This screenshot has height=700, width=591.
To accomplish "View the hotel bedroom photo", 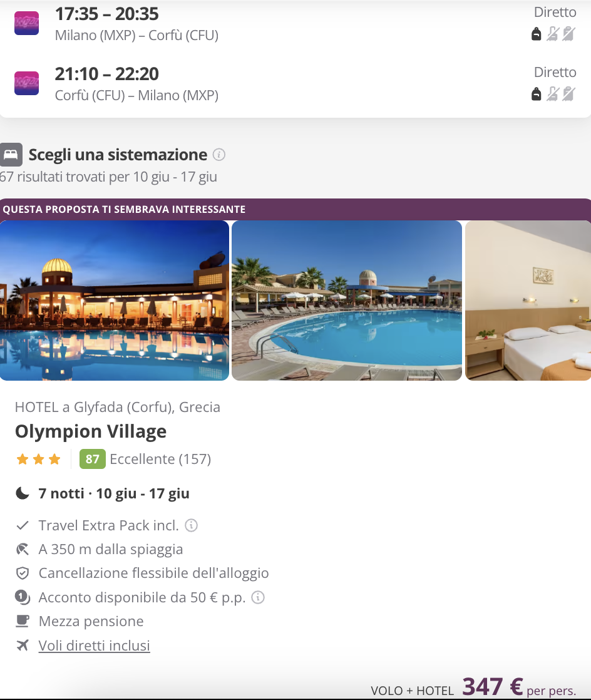I will [x=528, y=301].
